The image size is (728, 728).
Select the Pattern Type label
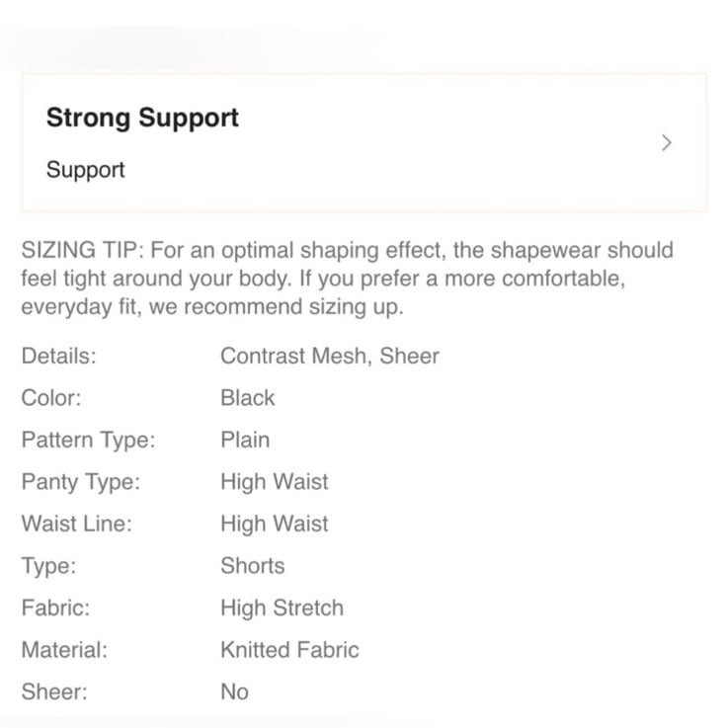[x=88, y=441]
